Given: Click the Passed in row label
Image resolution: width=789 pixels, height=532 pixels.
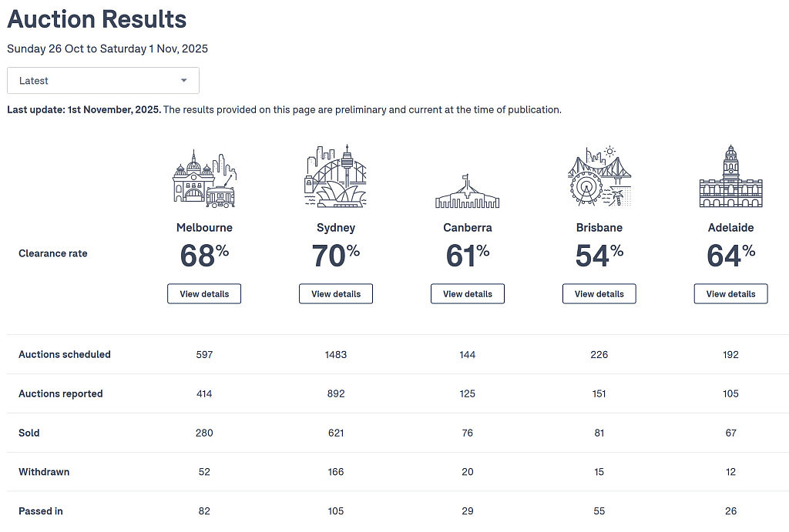Looking at the screenshot, I should [x=41, y=511].
